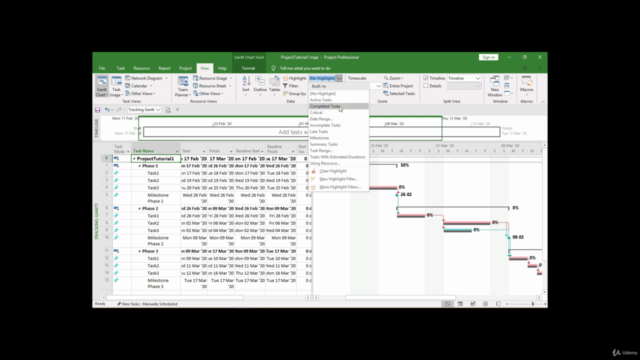
Task: Click the Clear Highlight menu entry
Action: click(333, 171)
